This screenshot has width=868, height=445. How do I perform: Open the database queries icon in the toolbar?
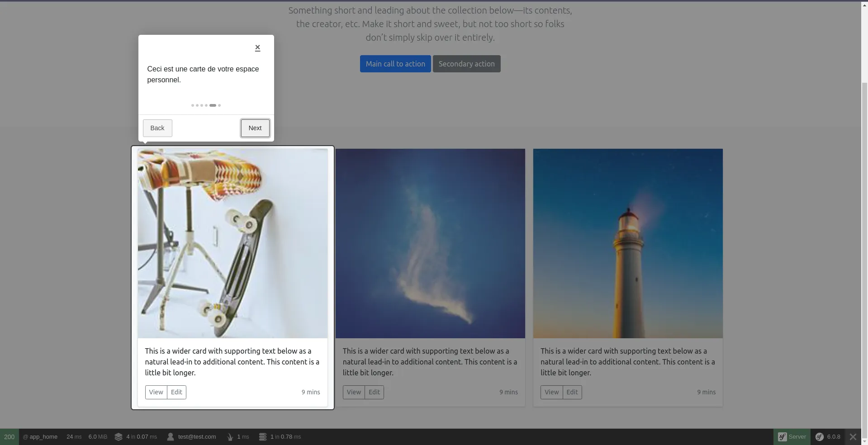[263, 437]
